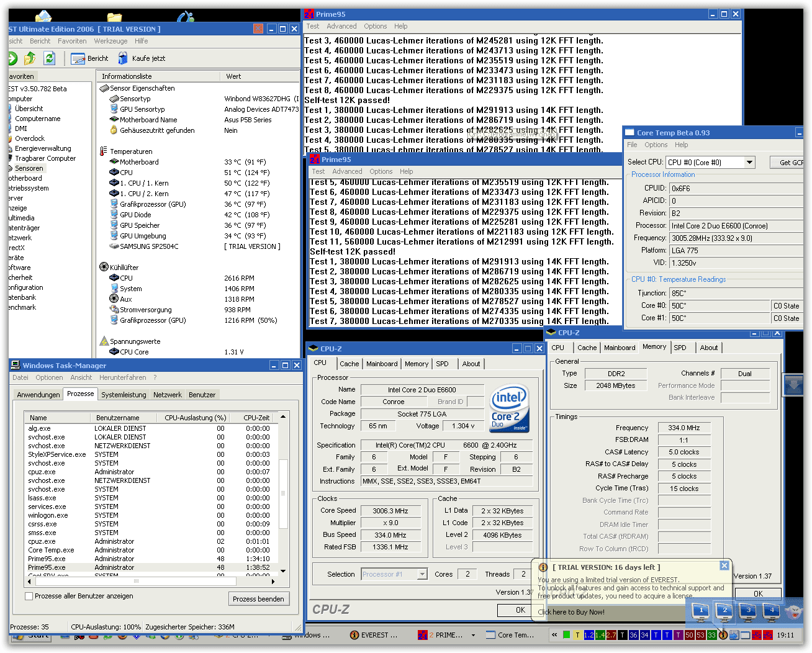Click the chip icon beside Sensor Eigenschaften
Image resolution: width=812 pixels, height=653 pixels.
point(104,88)
